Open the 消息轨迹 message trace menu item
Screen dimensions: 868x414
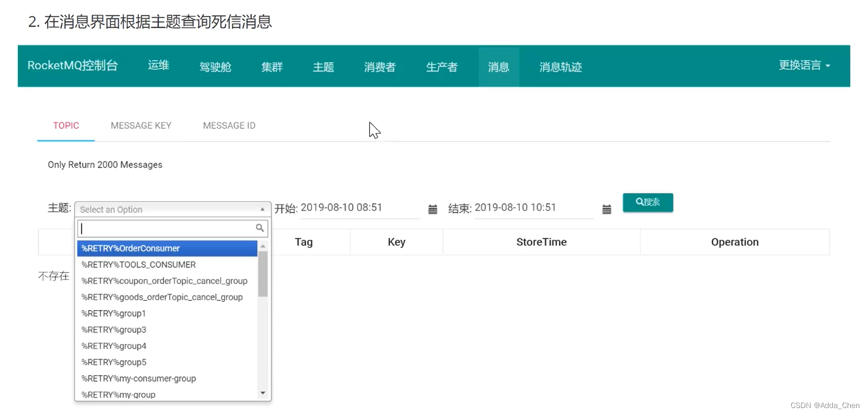tap(561, 67)
